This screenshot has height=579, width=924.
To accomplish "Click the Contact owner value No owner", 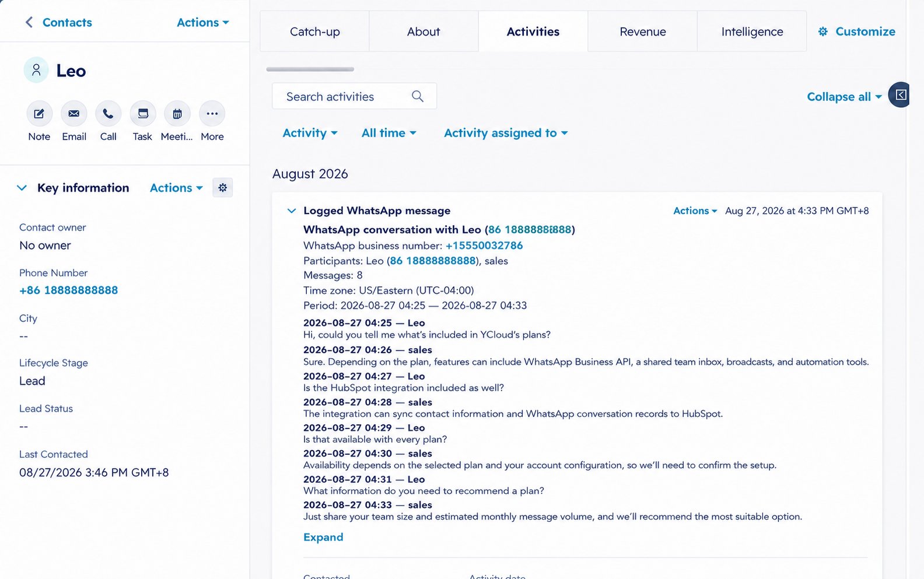I will coord(45,245).
